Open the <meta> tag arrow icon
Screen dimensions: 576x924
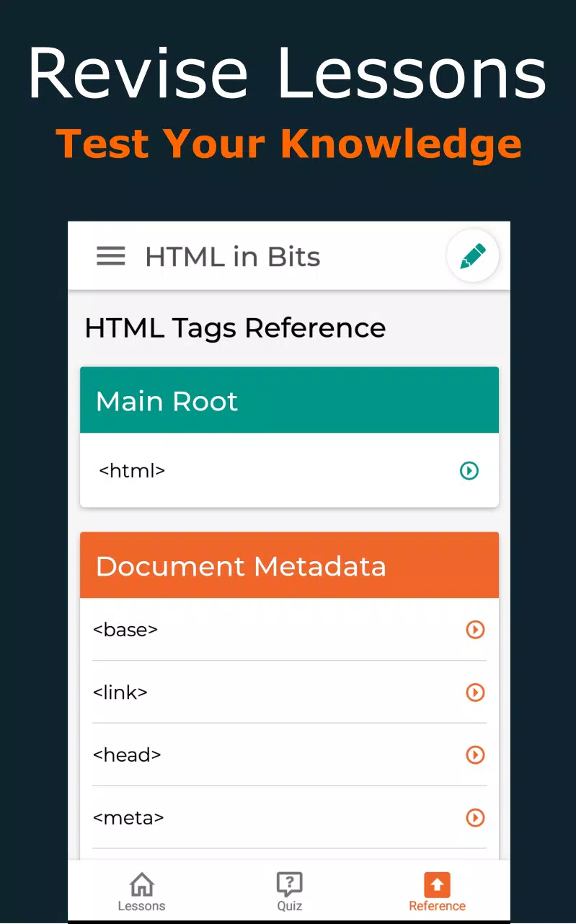[x=475, y=818]
